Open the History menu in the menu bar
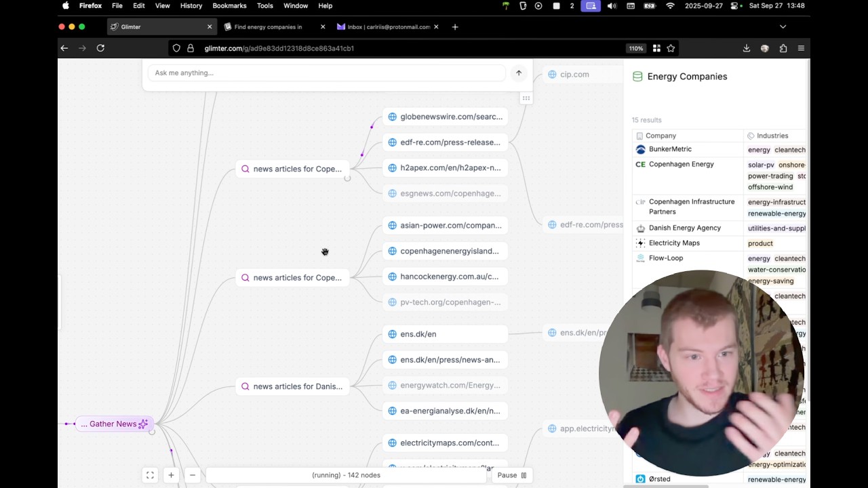The width and height of the screenshot is (868, 488). coord(191,6)
